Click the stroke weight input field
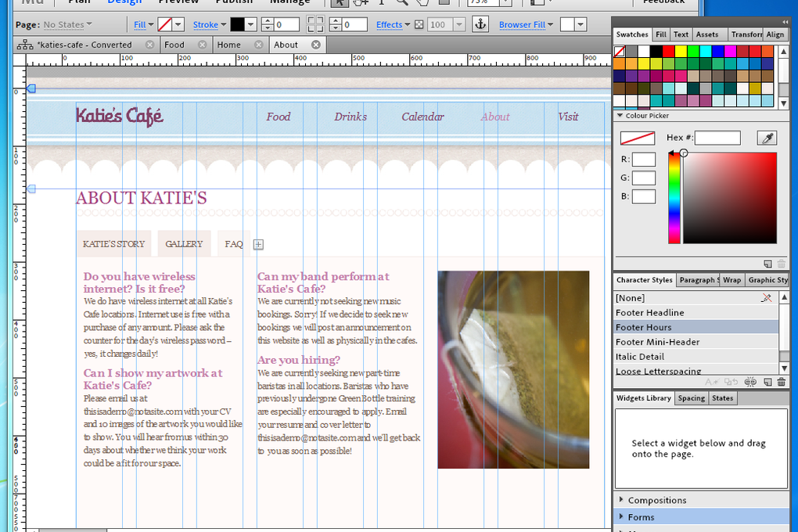This screenshot has width=798, height=532. click(286, 24)
